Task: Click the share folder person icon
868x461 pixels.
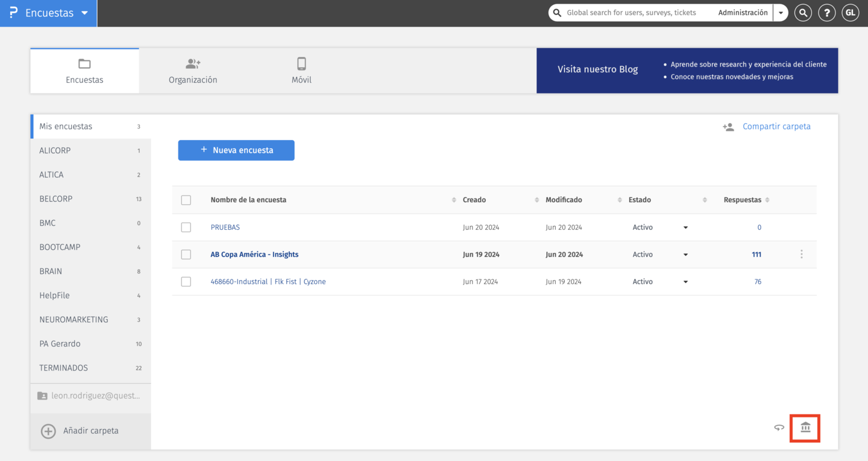Action: click(728, 127)
